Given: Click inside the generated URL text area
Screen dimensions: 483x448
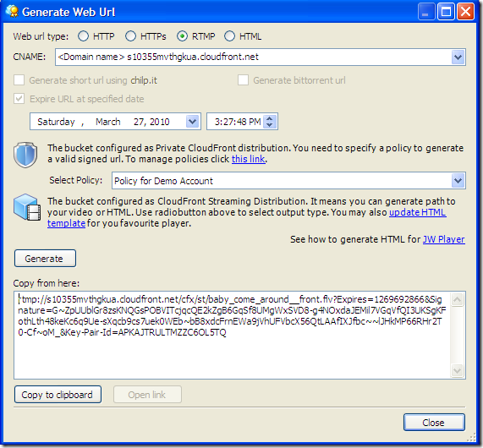Looking at the screenshot, I should pyautogui.click(x=233, y=335).
